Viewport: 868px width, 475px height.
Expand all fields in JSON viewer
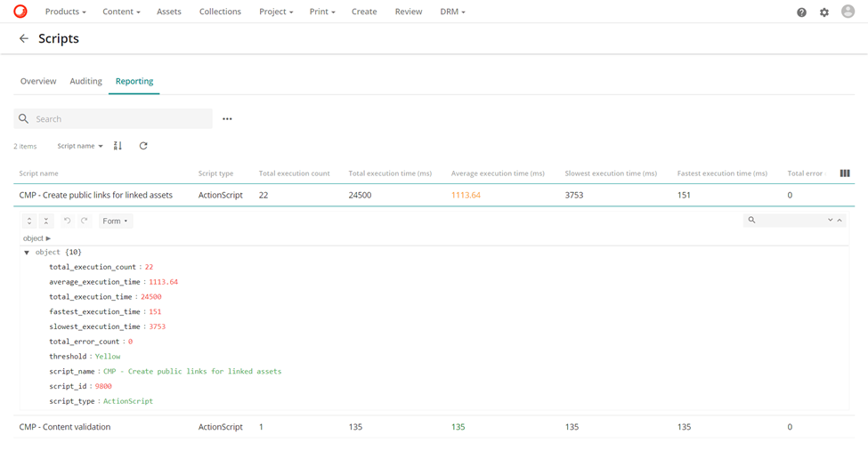29,221
